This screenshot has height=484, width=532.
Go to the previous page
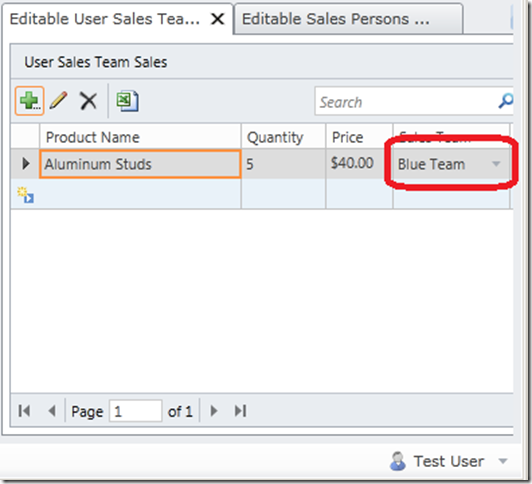tap(52, 411)
